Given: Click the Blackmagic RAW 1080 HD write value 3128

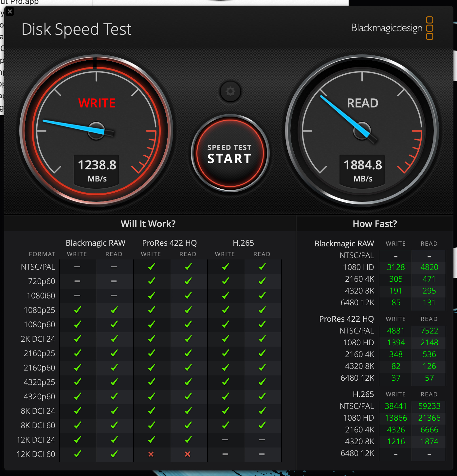Looking at the screenshot, I should tap(396, 267).
